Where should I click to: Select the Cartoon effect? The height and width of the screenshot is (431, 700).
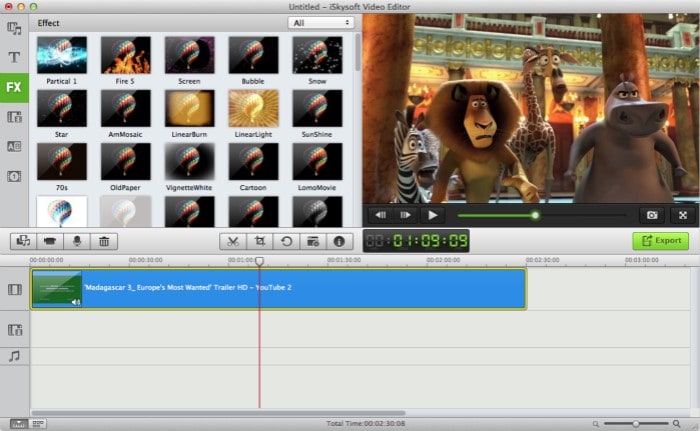[253, 162]
